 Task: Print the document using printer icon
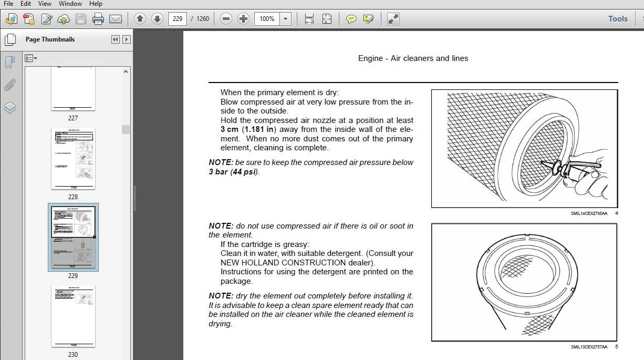(x=98, y=19)
